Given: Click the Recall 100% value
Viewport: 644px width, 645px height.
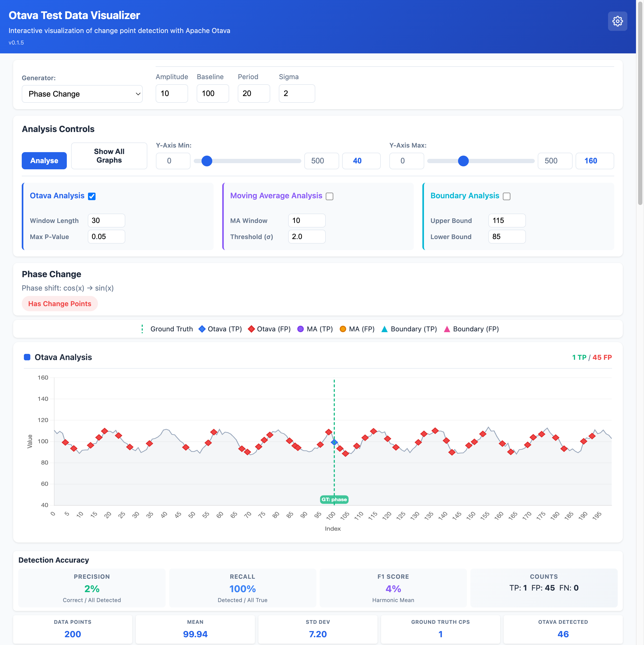Looking at the screenshot, I should point(242,589).
